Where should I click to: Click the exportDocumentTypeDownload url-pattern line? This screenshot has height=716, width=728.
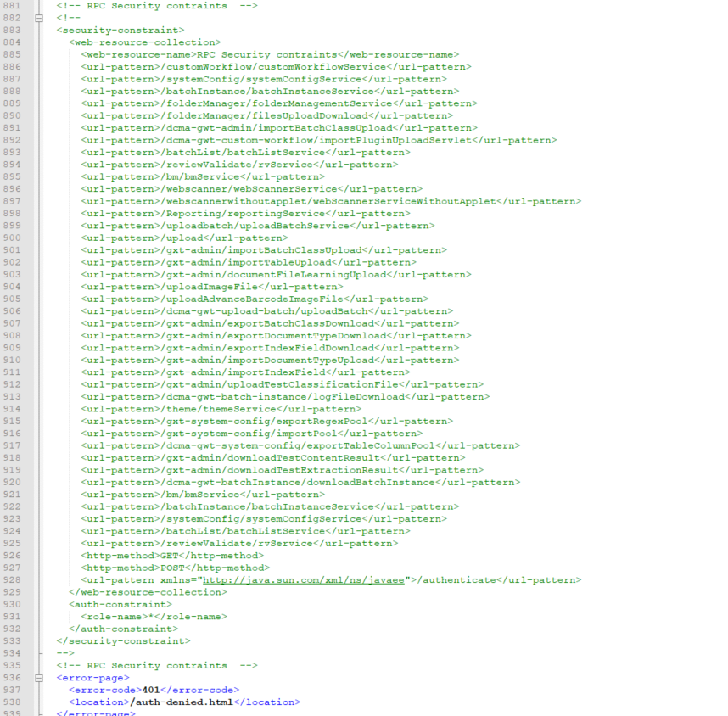pyautogui.click(x=277, y=336)
